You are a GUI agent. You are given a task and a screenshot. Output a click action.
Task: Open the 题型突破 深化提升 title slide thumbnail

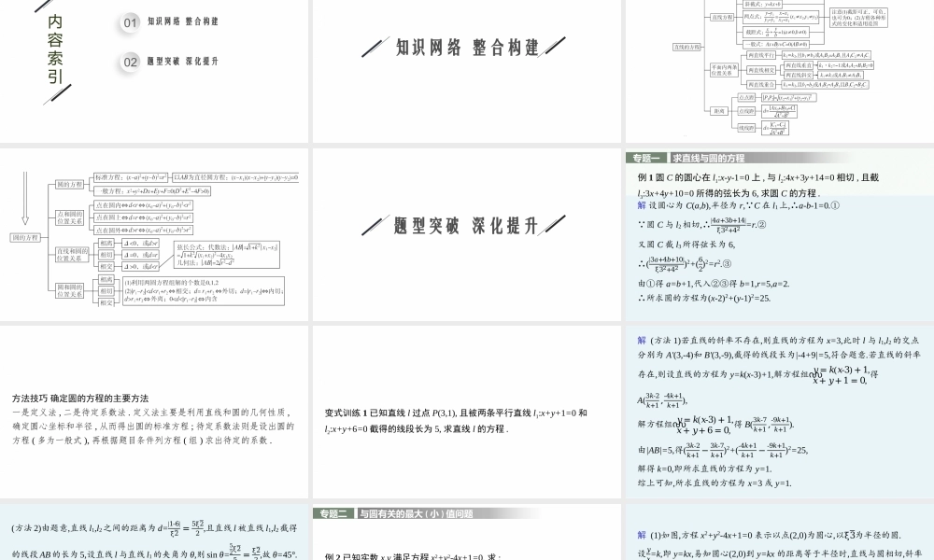tap(466, 234)
